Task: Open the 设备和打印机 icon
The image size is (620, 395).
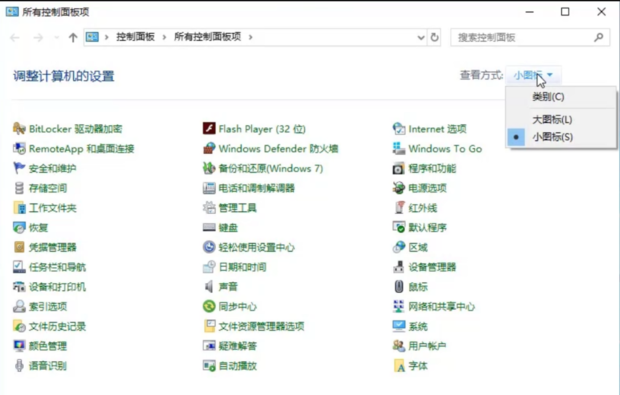Action: point(19,287)
